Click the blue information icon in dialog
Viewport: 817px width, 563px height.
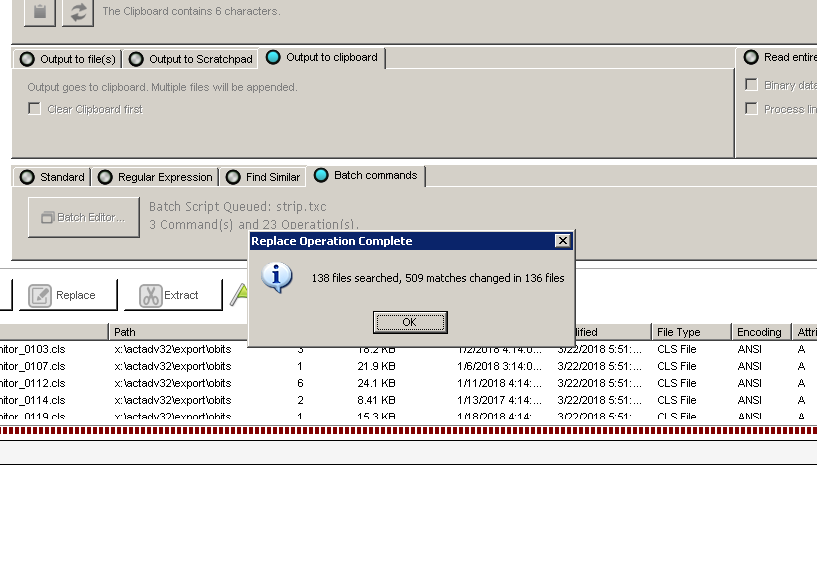point(276,278)
